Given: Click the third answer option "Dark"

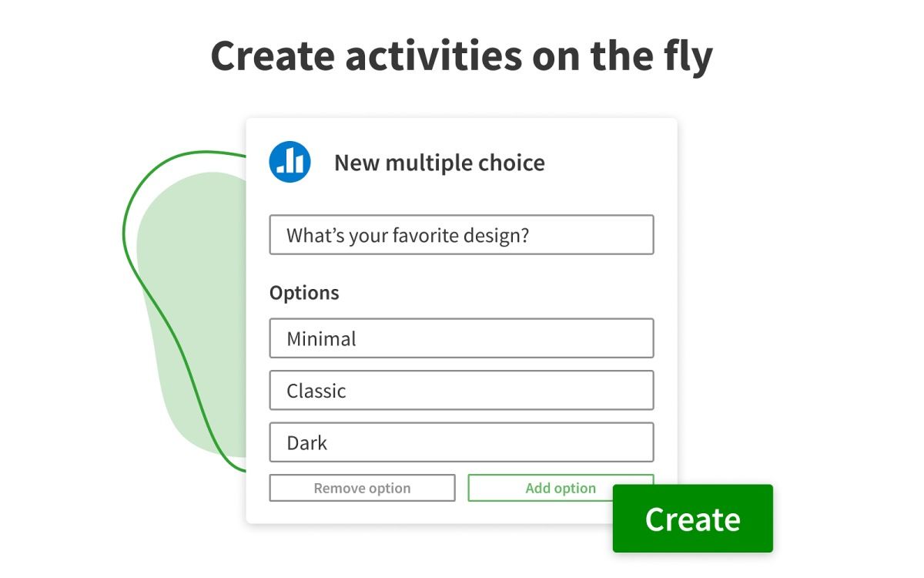Looking at the screenshot, I should [x=460, y=442].
